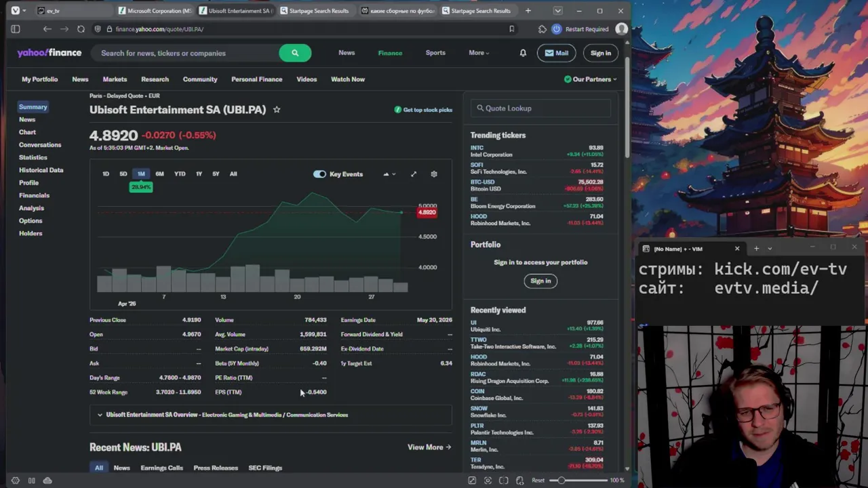868x488 pixels.
Task: Open the browser extensions puzzle icon
Action: point(542,29)
